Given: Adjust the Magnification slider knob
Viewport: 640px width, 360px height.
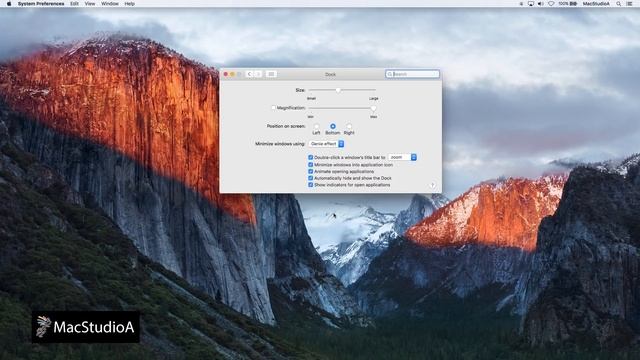Looking at the screenshot, I should coord(373,108).
